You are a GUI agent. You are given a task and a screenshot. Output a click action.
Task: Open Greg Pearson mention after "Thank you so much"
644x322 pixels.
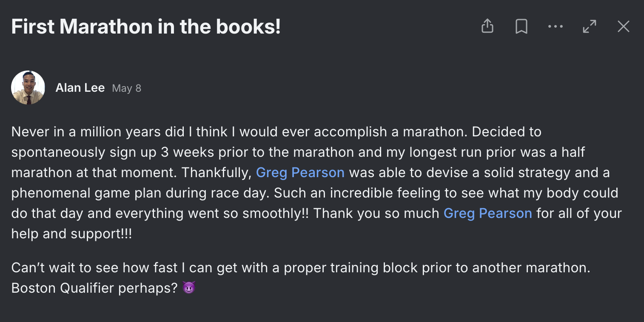pos(487,213)
